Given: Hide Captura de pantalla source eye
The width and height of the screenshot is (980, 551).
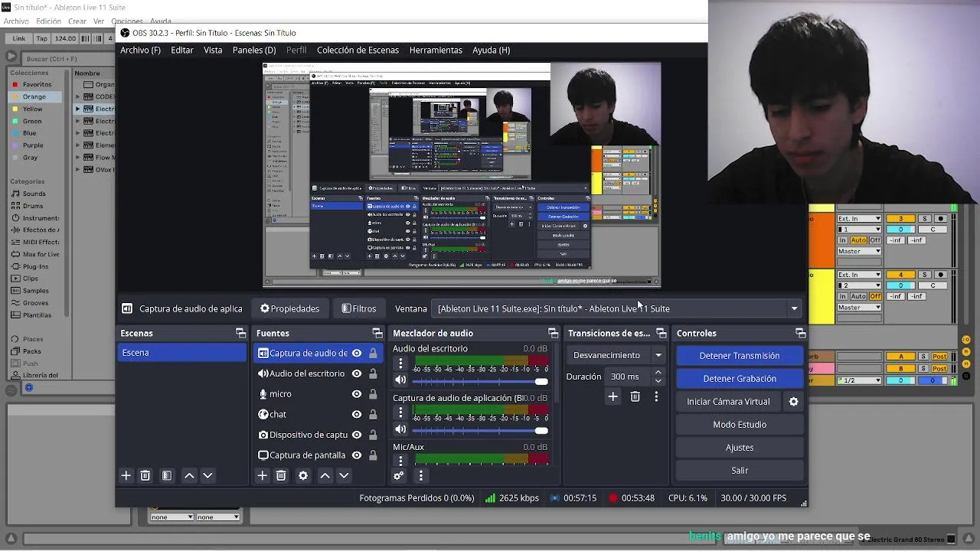Looking at the screenshot, I should [356, 455].
